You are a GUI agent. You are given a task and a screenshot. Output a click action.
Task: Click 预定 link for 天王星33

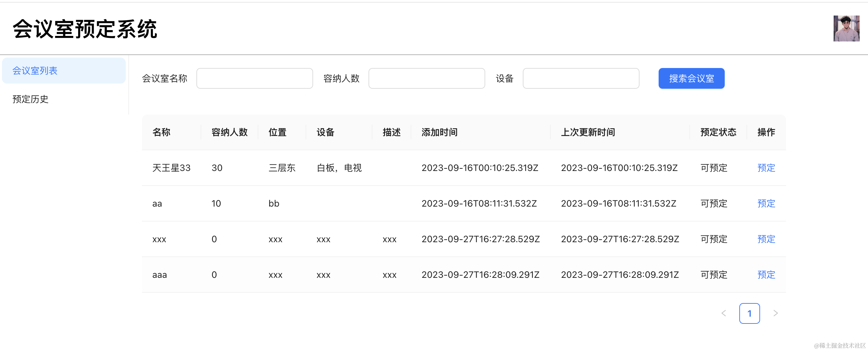tap(766, 168)
